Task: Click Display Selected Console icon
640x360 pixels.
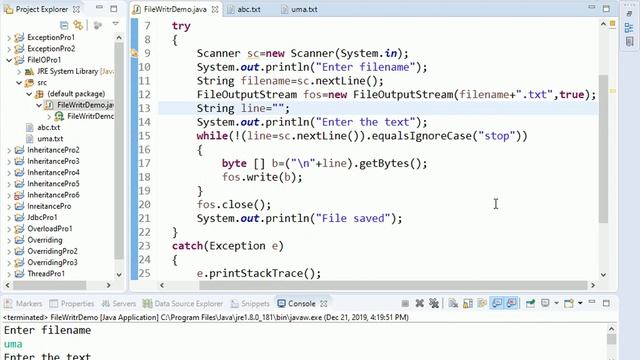Action: [x=545, y=303]
